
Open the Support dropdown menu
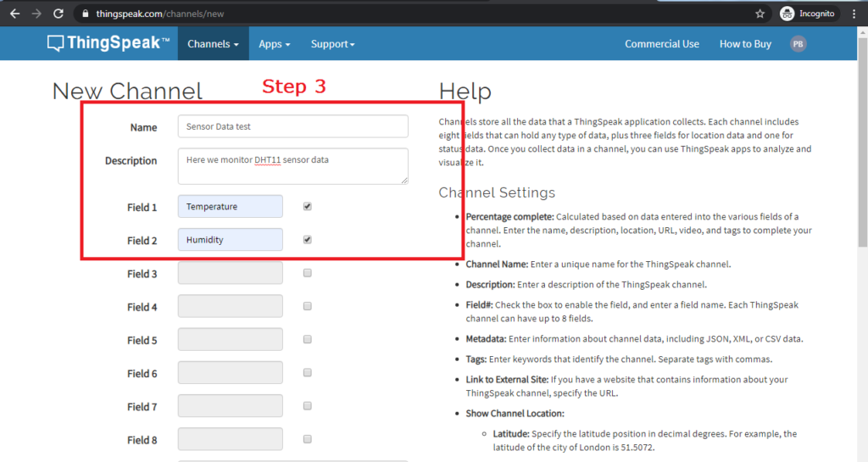(332, 44)
